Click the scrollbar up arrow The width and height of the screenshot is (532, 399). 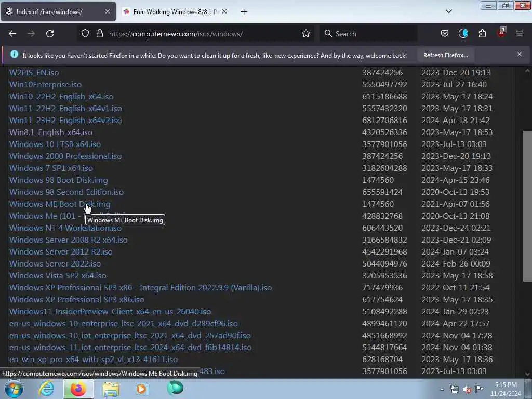527,71
